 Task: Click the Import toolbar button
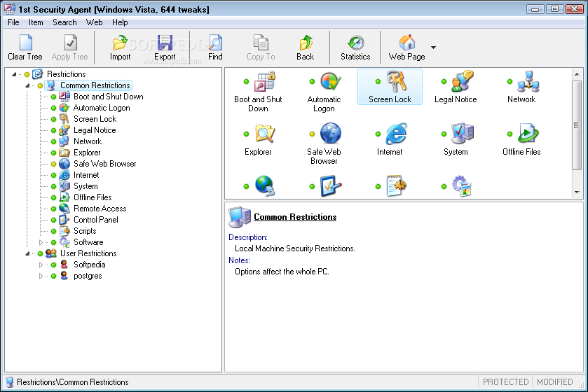120,48
